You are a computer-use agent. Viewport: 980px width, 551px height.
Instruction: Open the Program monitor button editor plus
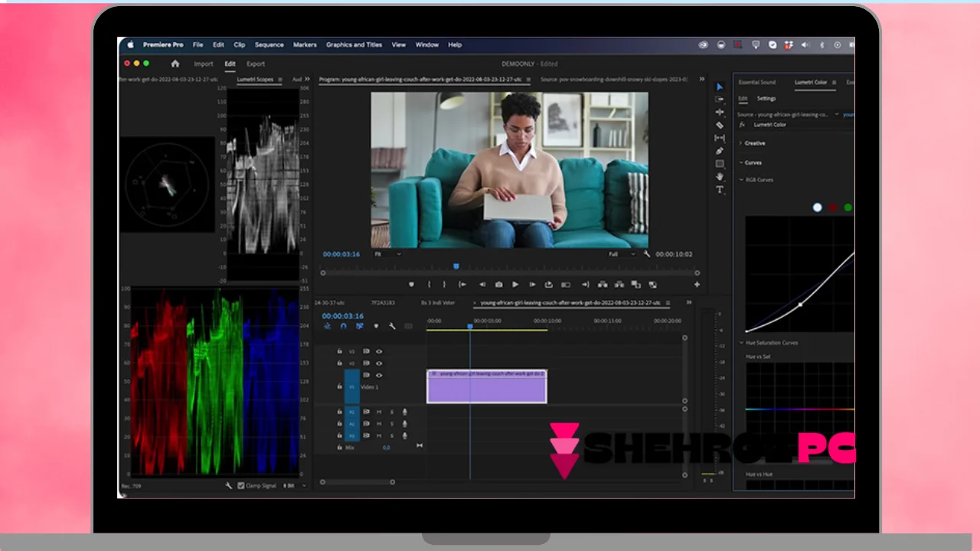click(x=697, y=285)
